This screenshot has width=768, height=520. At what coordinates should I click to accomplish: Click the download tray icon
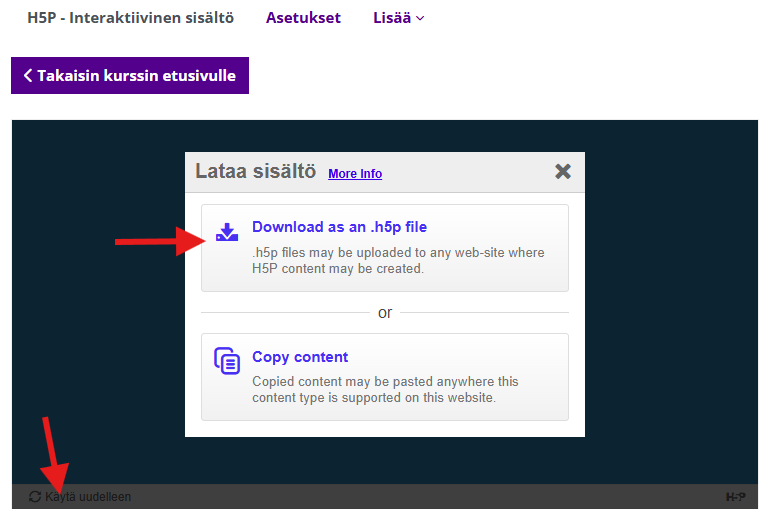[228, 233]
